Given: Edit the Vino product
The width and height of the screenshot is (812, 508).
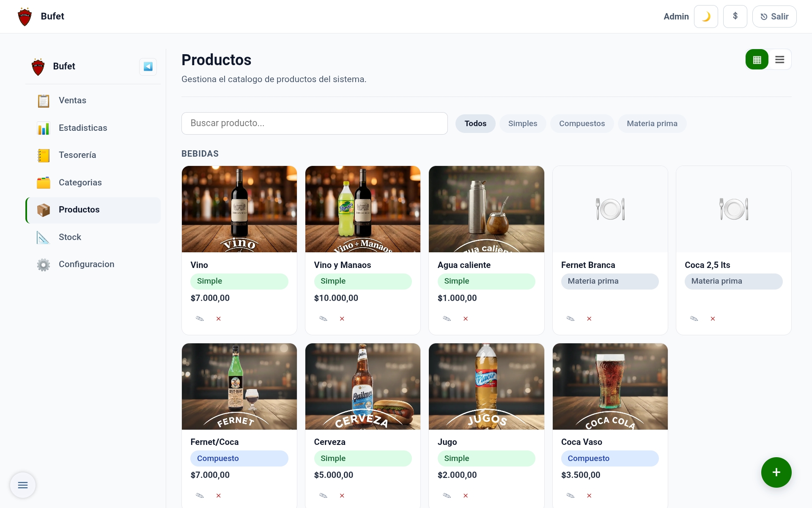Looking at the screenshot, I should click(x=200, y=319).
